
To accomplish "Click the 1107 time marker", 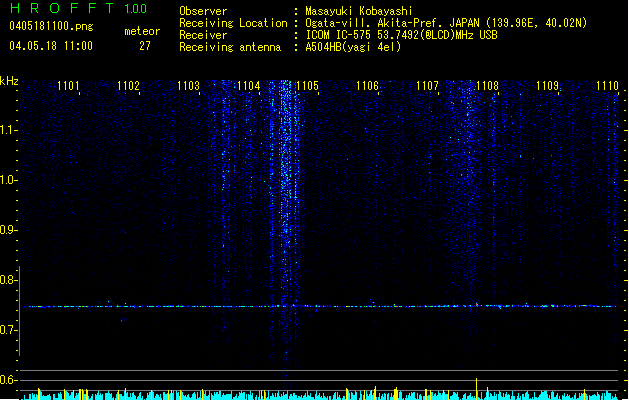I will (x=428, y=86).
